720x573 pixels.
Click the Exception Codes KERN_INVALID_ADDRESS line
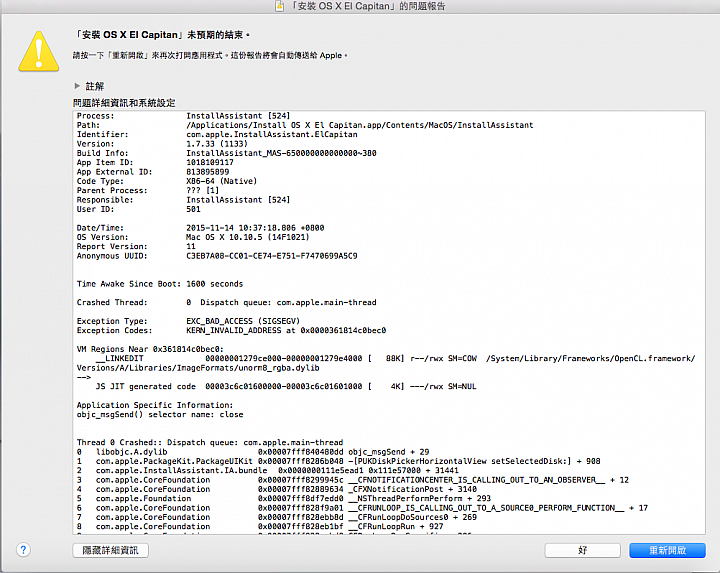[231, 330]
